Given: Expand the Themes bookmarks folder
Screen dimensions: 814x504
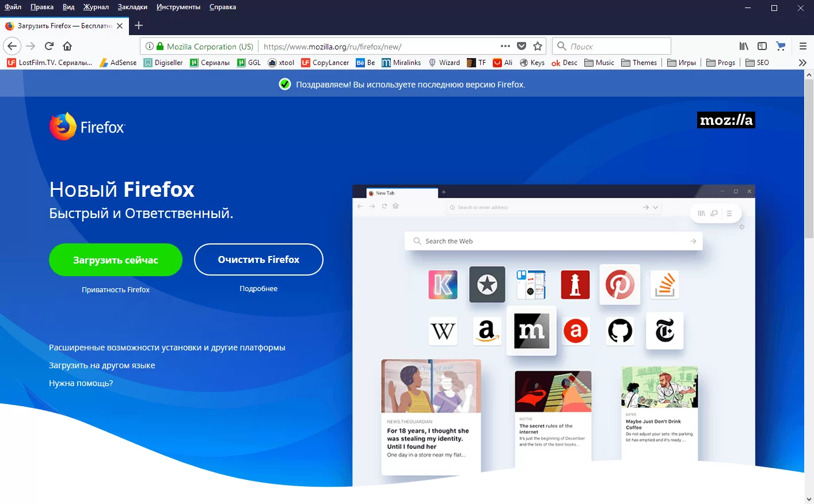Looking at the screenshot, I should click(639, 63).
